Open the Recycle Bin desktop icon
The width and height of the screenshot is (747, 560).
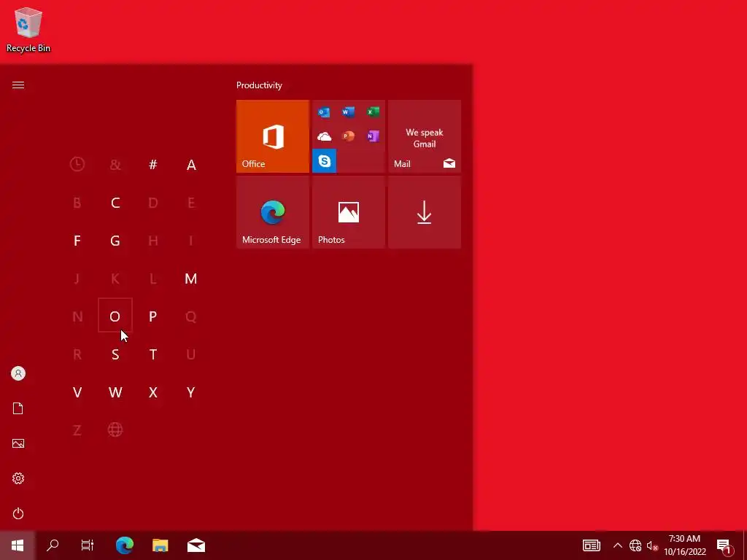click(x=28, y=29)
